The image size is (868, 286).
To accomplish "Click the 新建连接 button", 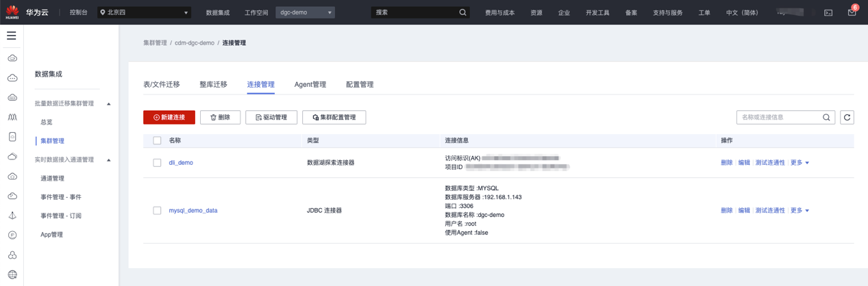I will 169,118.
